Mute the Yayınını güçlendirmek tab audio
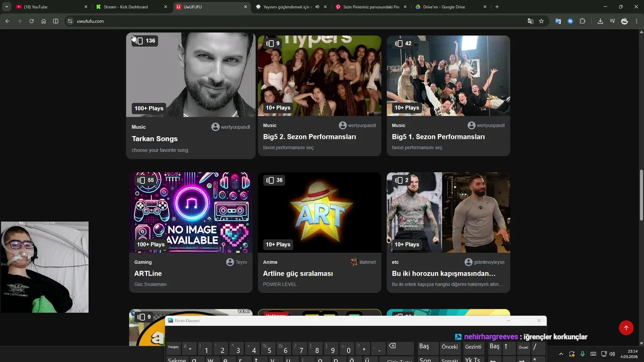Viewport: 644px width, 362px height. [317, 7]
